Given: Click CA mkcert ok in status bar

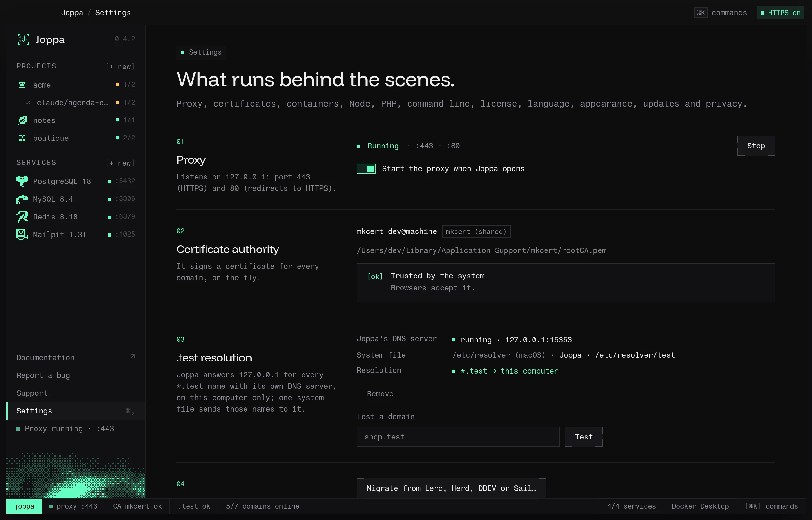Looking at the screenshot, I should tap(137, 506).
